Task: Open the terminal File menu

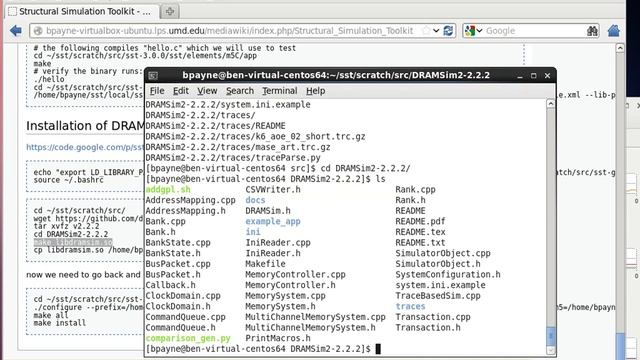Action: tap(157, 91)
